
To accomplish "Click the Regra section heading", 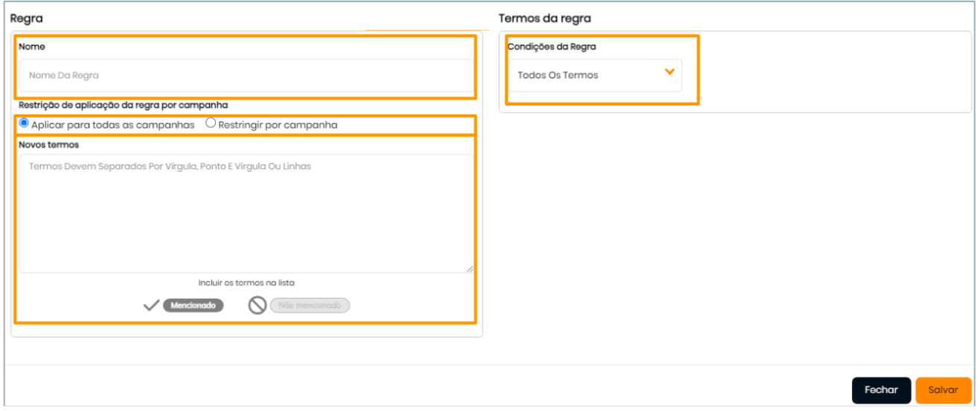I will click(x=25, y=18).
